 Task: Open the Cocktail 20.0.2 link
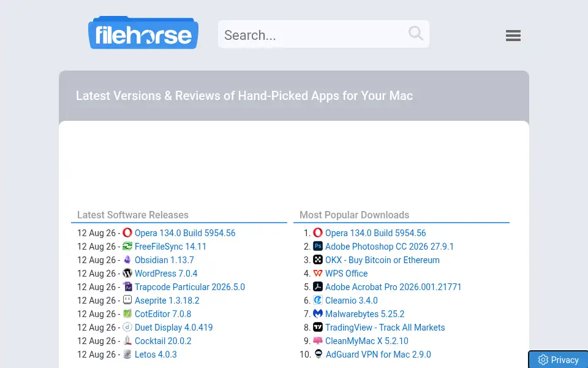[x=163, y=341]
